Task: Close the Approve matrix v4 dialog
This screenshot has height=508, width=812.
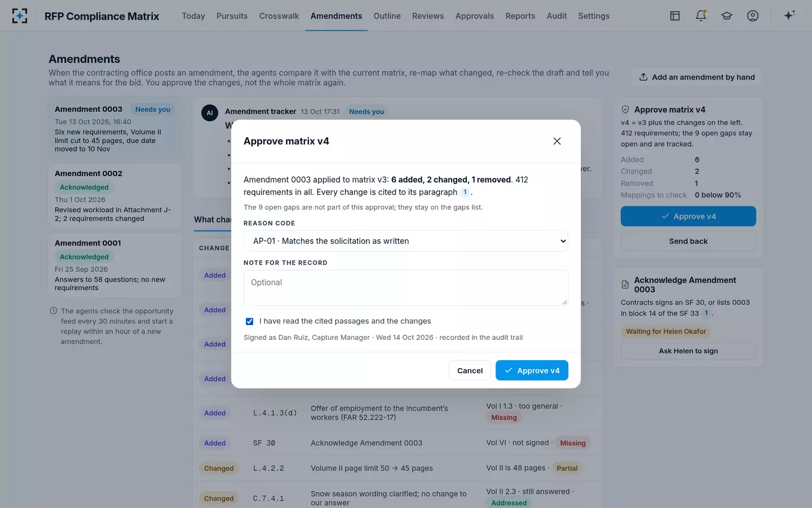Action: tap(557, 141)
